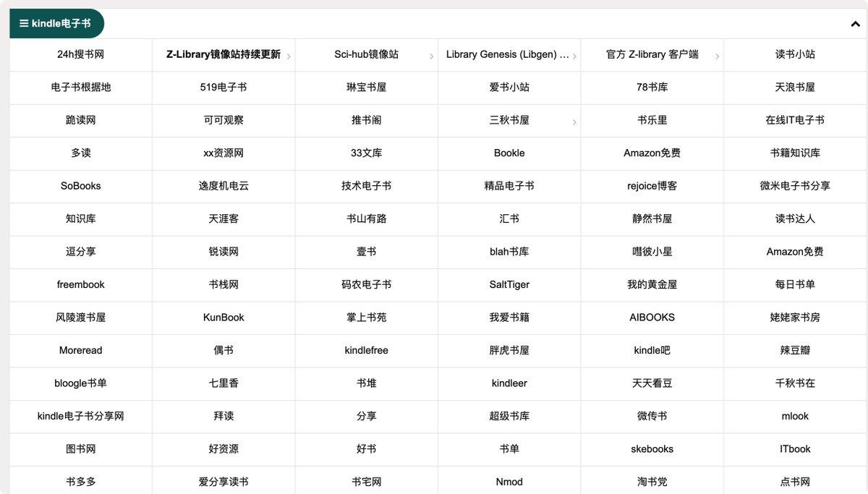This screenshot has height=494, width=868.
Task: Open skebooks
Action: (x=652, y=449)
